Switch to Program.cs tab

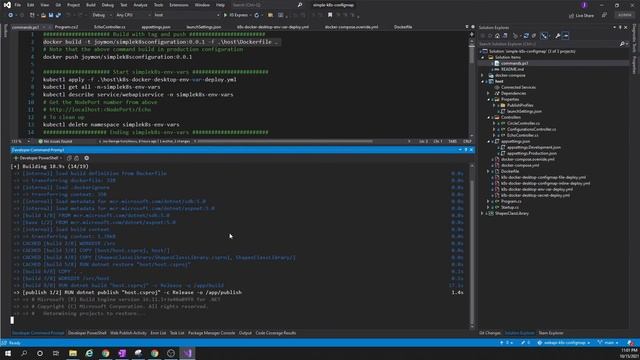point(66,27)
